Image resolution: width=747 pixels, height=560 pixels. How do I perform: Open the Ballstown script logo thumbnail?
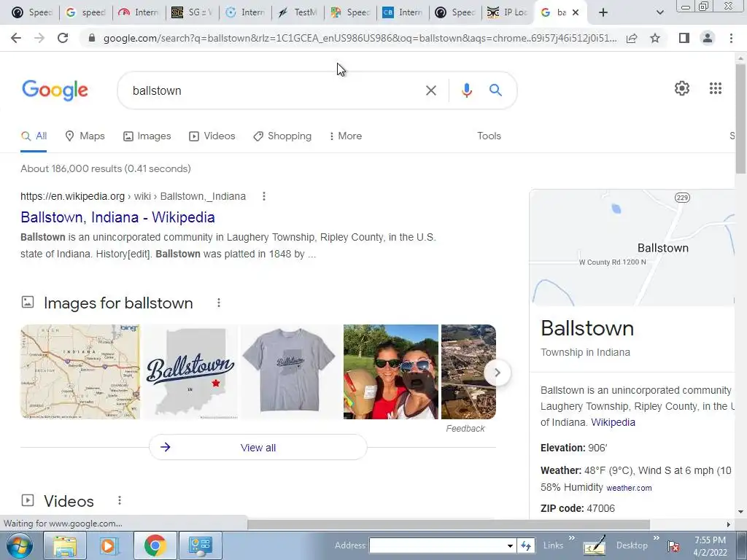[x=190, y=372]
